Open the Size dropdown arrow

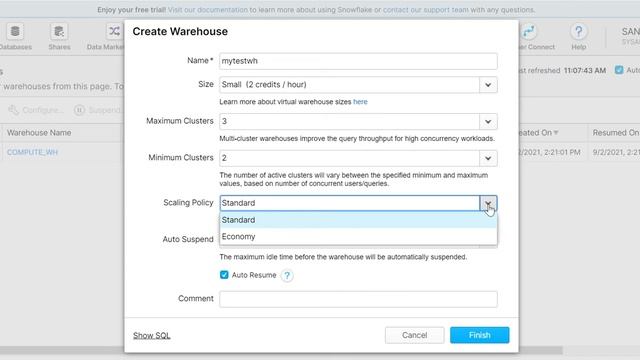(x=488, y=85)
